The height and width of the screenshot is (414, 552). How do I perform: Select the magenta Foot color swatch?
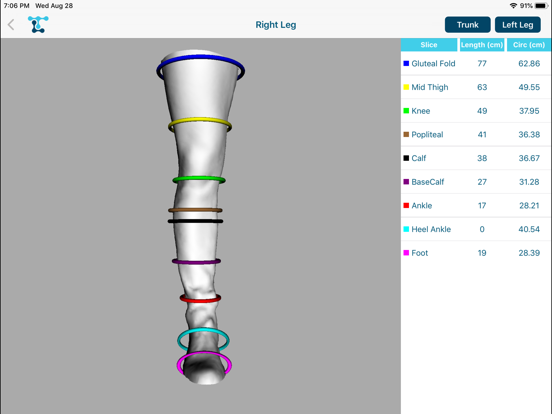tap(406, 253)
